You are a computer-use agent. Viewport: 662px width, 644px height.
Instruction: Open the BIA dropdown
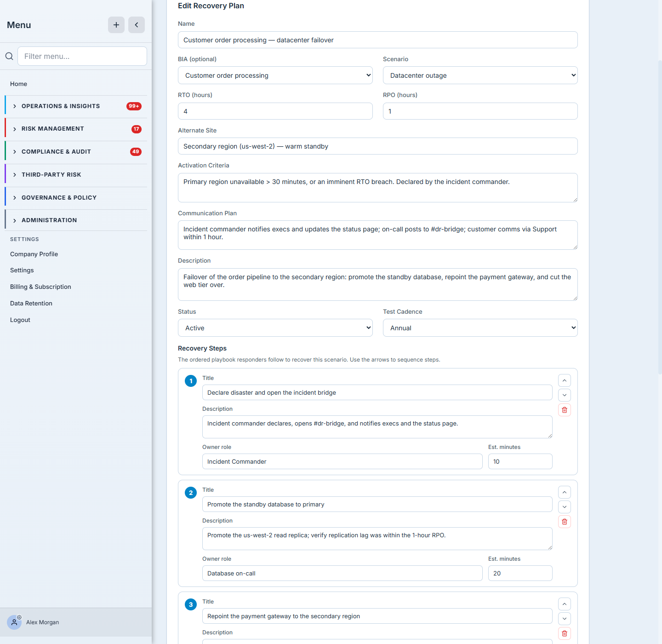[275, 75]
